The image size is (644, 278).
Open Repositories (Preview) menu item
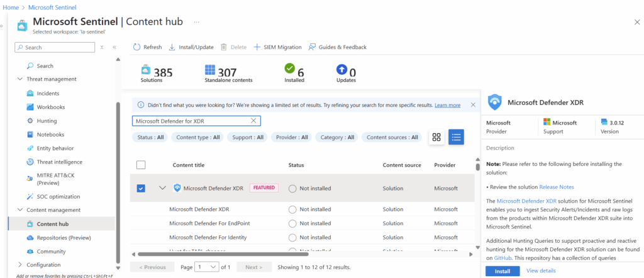pos(64,238)
